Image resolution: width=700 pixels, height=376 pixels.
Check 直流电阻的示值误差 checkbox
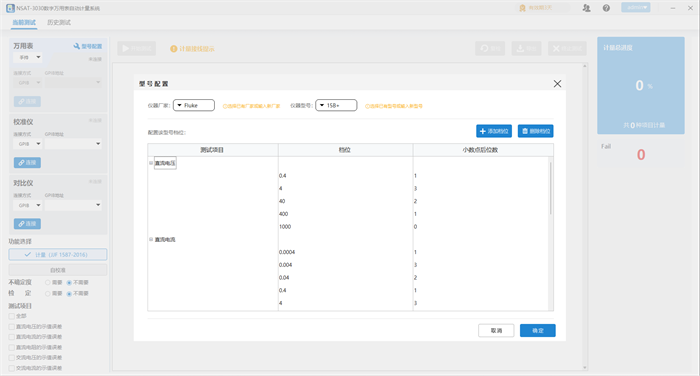tap(12, 347)
